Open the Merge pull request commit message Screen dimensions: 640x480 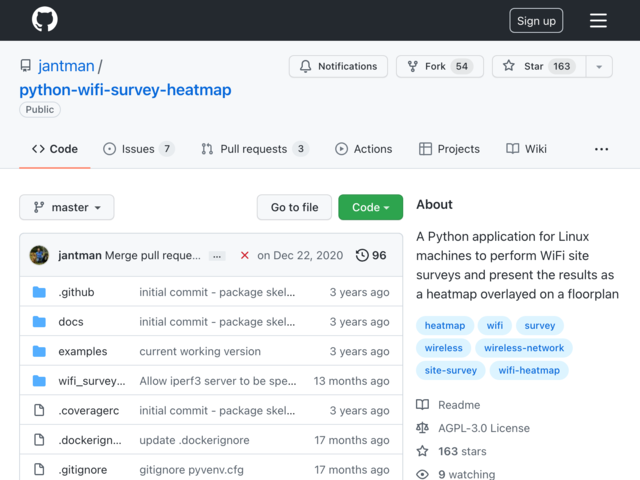click(x=153, y=256)
